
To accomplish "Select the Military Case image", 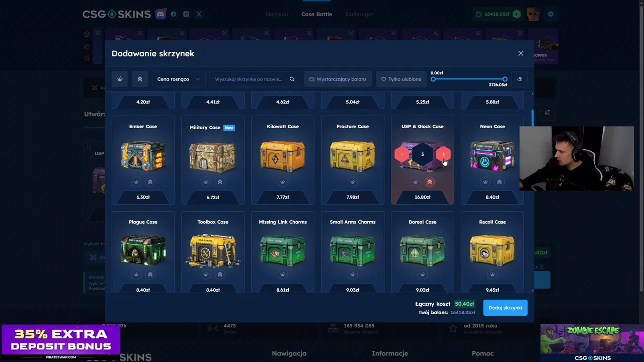I will click(212, 157).
